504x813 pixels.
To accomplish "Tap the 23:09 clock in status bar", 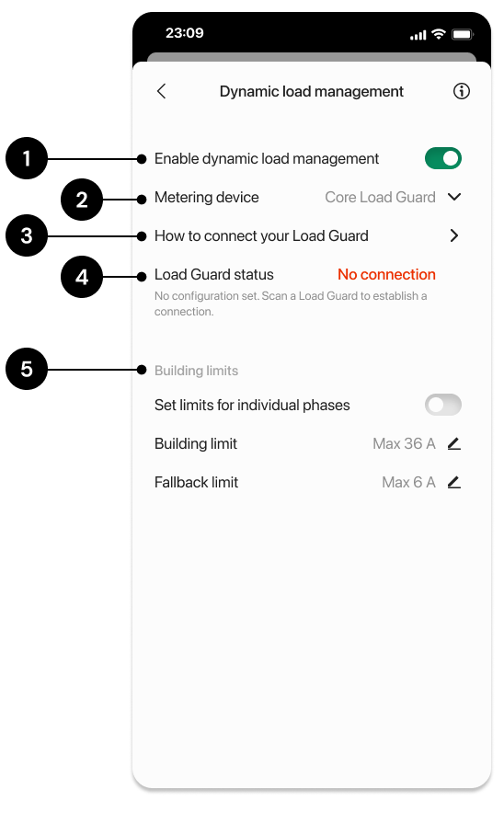I will click(185, 33).
